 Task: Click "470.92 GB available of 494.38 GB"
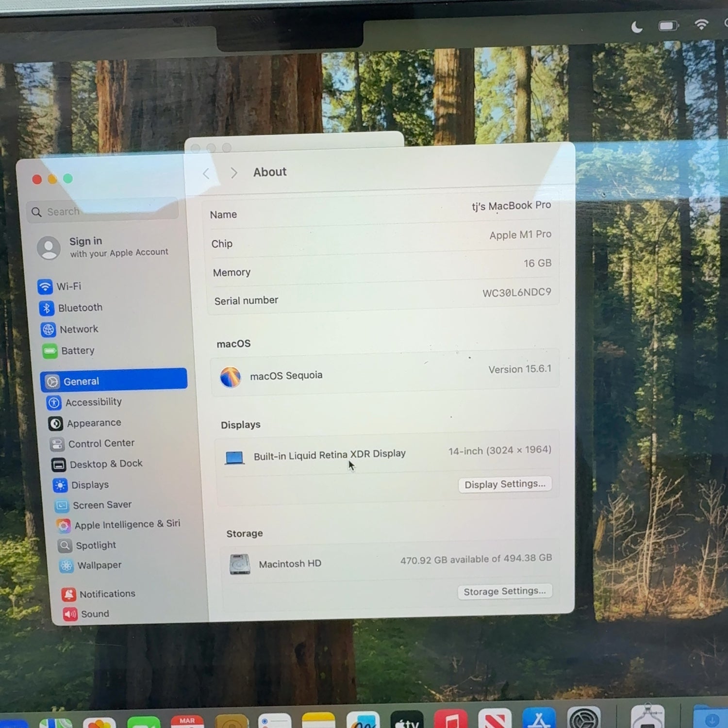point(476,559)
